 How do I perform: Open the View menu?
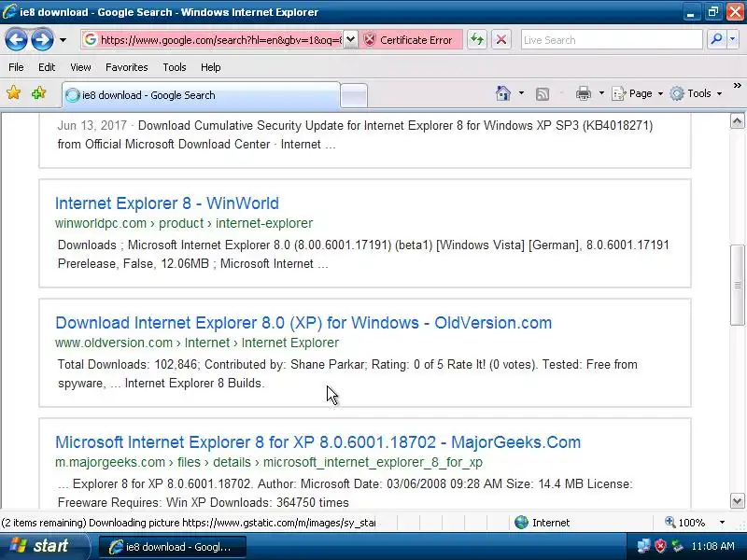(x=80, y=67)
